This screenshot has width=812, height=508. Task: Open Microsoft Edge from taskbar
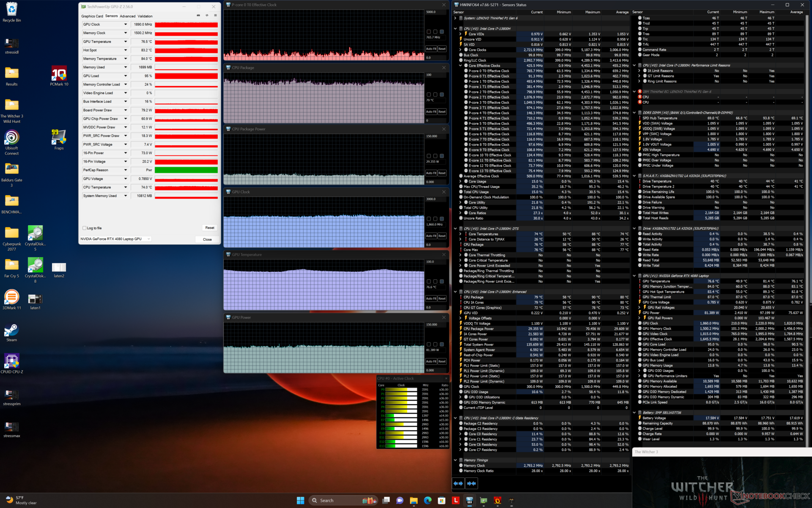click(x=428, y=500)
